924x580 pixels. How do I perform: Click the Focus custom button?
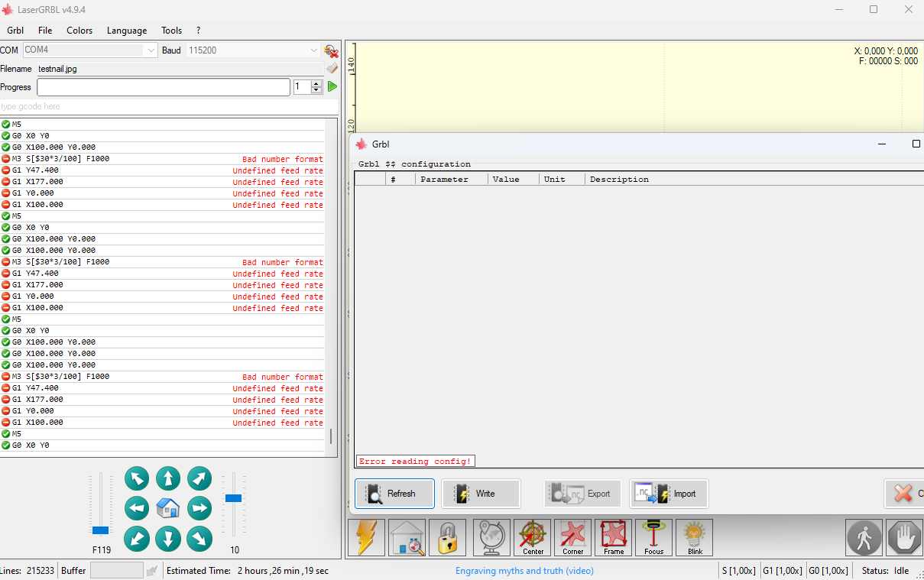point(654,538)
